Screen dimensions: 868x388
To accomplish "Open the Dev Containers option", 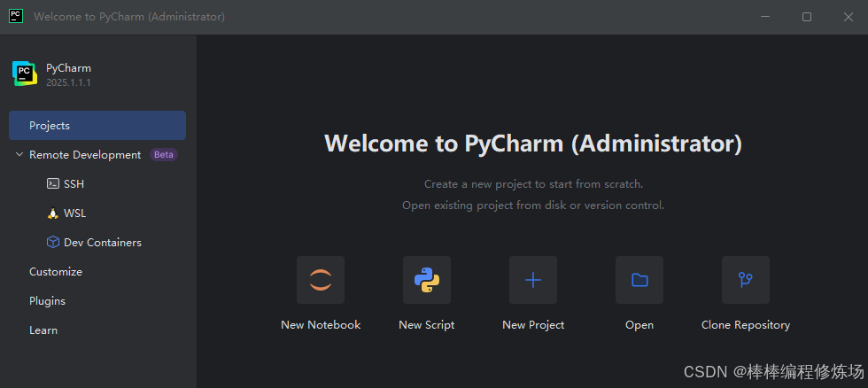I will (x=103, y=243).
